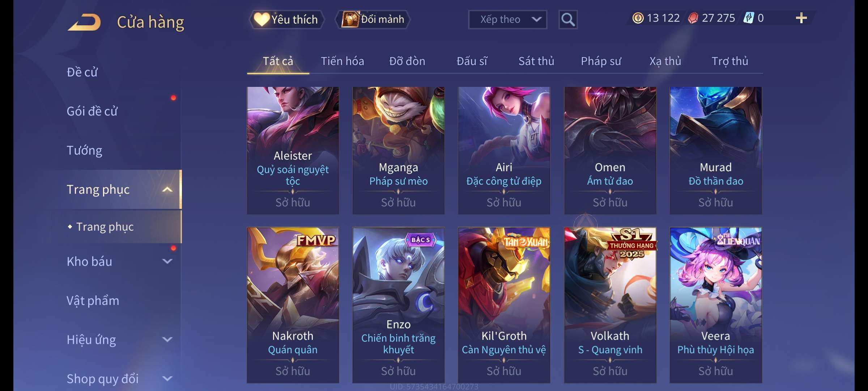Click the gold coin icon

(638, 18)
